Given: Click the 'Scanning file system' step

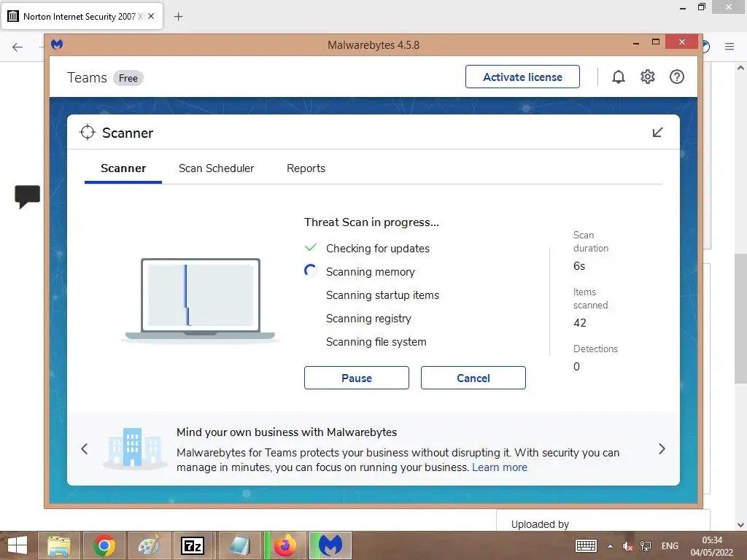Looking at the screenshot, I should point(376,342).
